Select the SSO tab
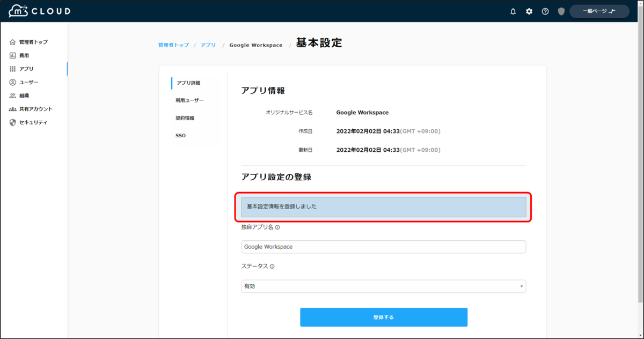 [181, 136]
